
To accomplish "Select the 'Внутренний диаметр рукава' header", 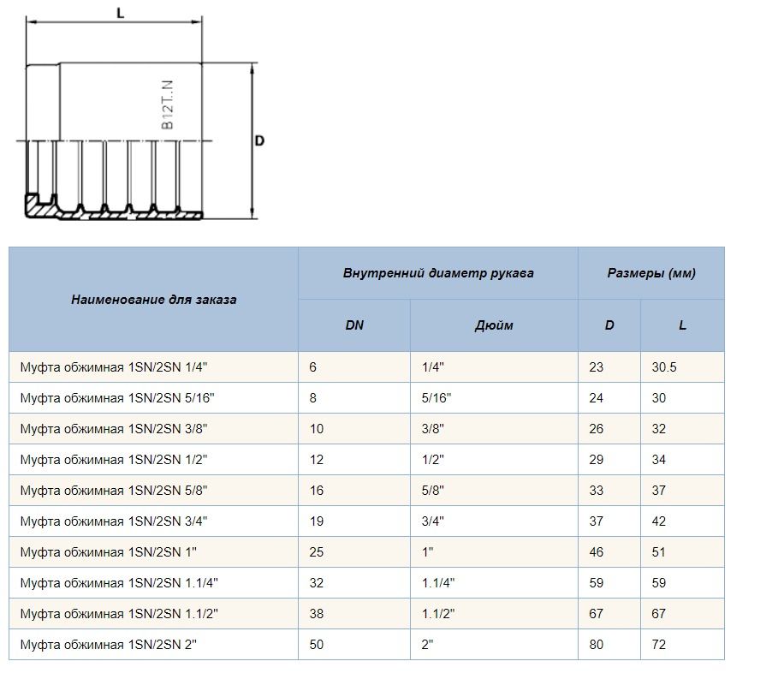I will [438, 273].
